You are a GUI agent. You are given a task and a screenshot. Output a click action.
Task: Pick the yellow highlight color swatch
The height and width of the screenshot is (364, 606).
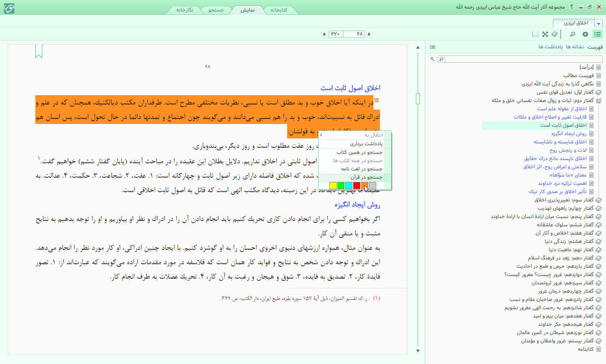click(x=333, y=185)
